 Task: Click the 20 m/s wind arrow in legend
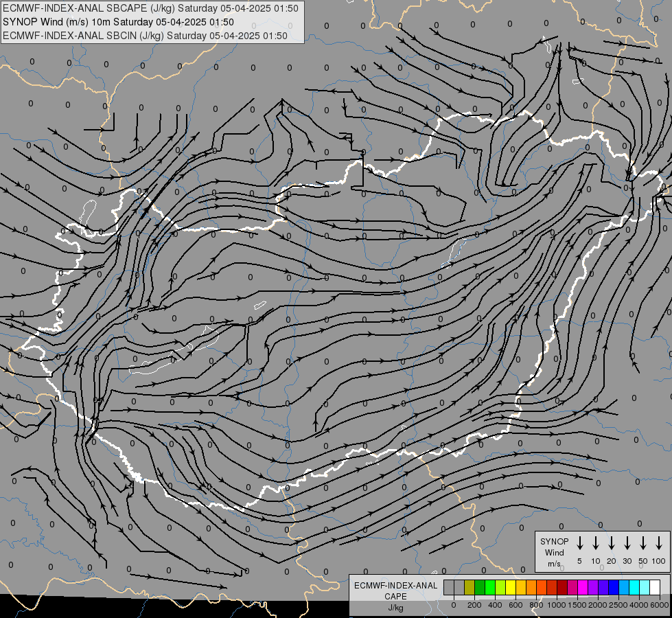(x=612, y=543)
